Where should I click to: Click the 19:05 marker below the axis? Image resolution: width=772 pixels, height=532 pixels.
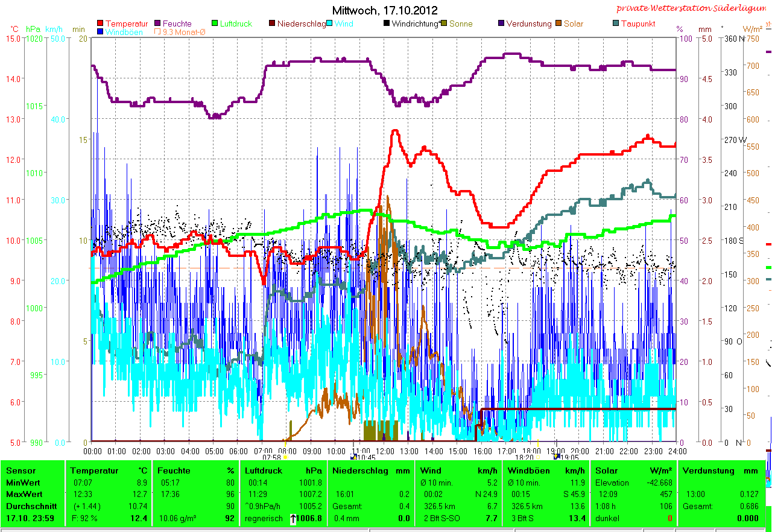[x=569, y=458]
